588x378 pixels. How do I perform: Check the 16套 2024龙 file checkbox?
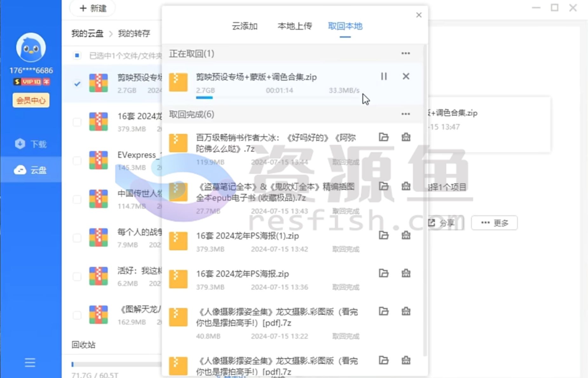coord(77,122)
